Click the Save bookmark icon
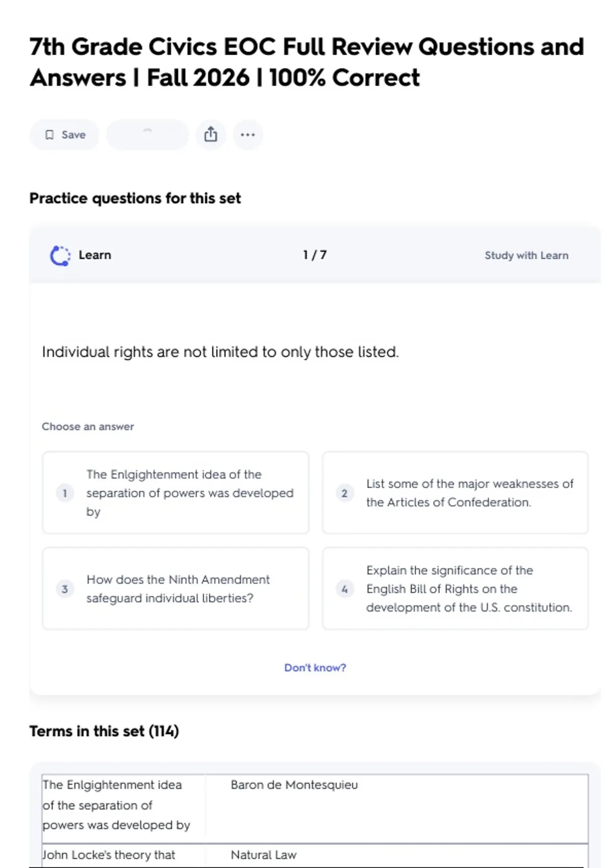This screenshot has height=868, width=613. tap(50, 135)
